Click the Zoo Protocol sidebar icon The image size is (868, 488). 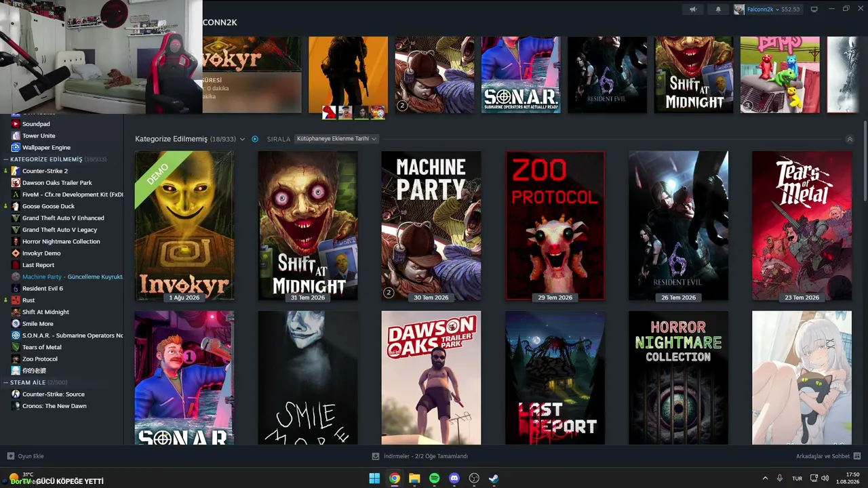tap(16, 359)
